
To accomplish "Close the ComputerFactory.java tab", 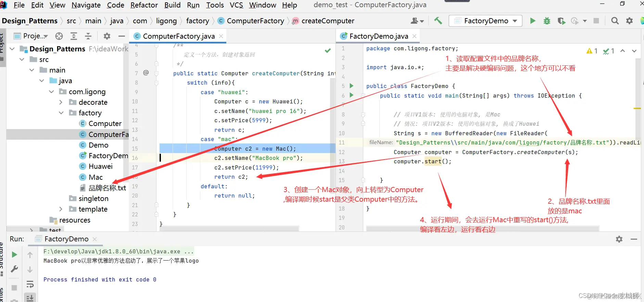I will click(x=221, y=36).
